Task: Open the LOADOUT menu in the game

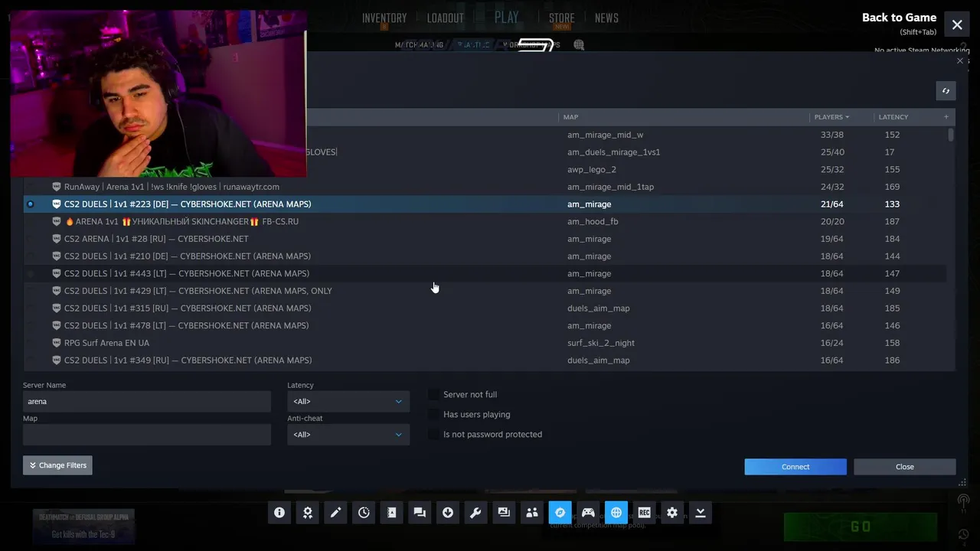Action: tap(446, 18)
